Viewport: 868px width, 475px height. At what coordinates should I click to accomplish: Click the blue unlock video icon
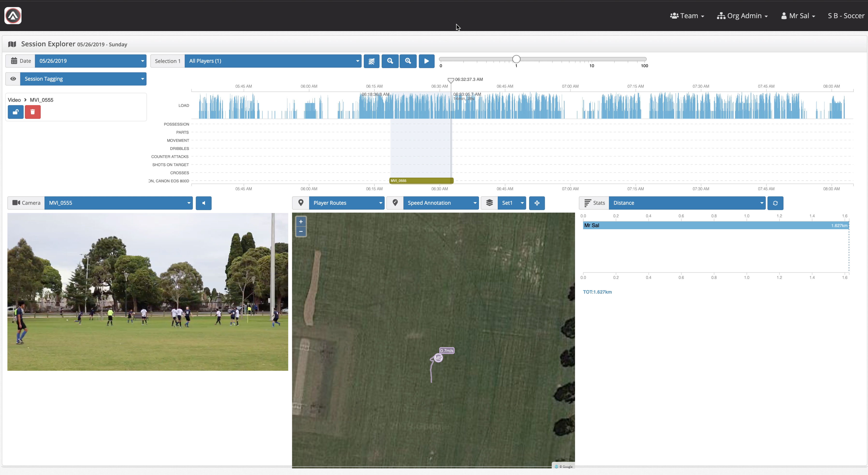pyautogui.click(x=15, y=112)
